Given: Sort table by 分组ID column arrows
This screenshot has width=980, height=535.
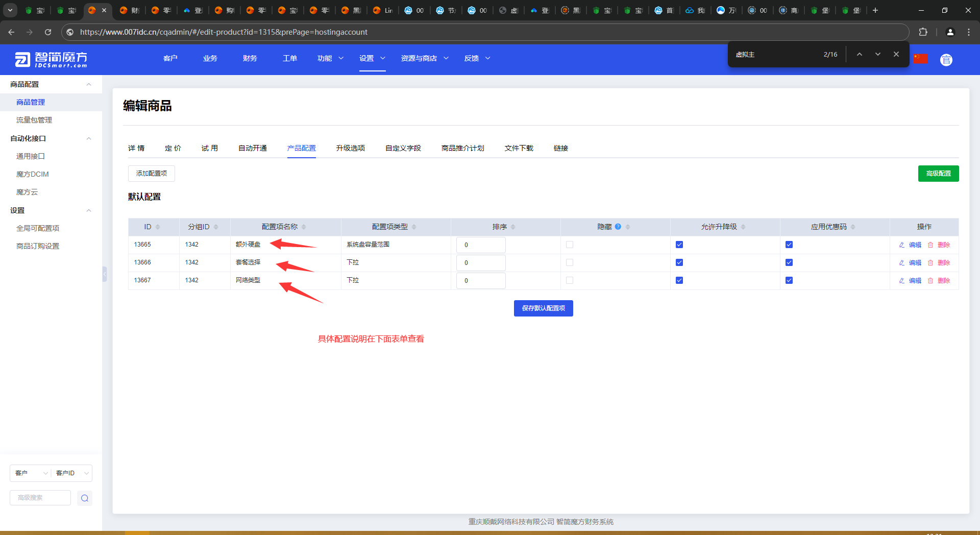Looking at the screenshot, I should point(216,227).
